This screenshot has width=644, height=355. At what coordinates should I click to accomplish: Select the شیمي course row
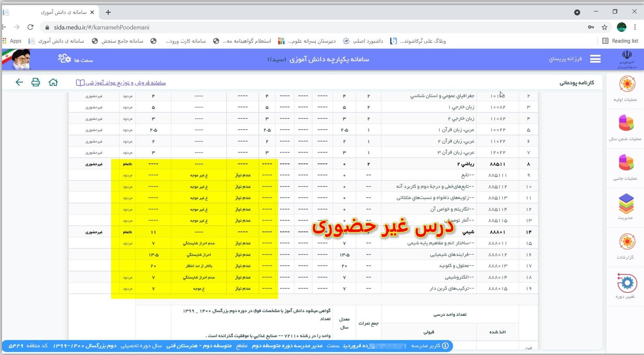[303, 232]
